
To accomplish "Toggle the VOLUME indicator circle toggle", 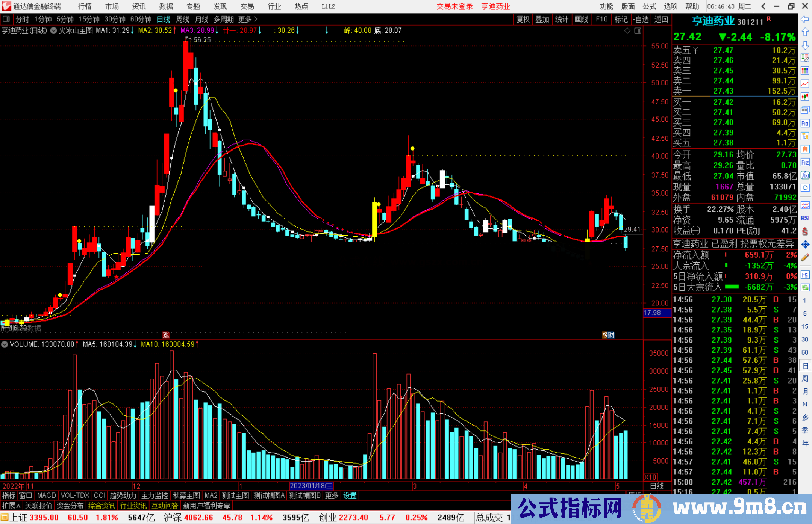I will click(x=5, y=344).
